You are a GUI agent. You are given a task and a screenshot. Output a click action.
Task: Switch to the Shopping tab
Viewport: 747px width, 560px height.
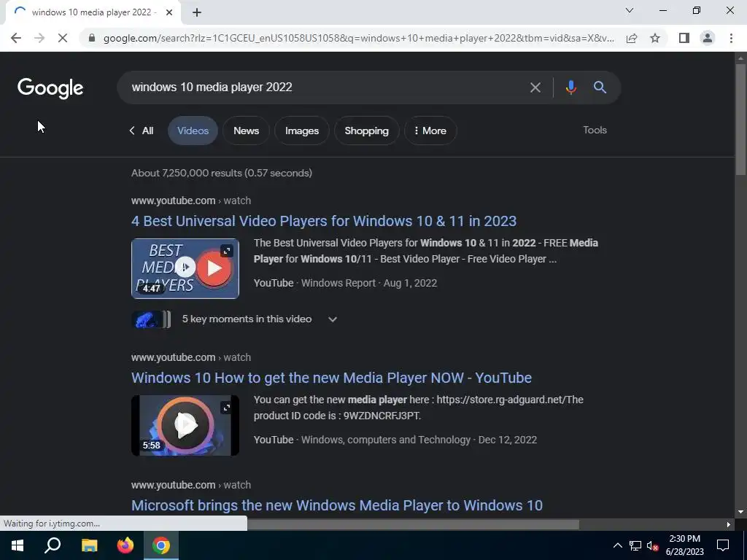click(x=366, y=131)
